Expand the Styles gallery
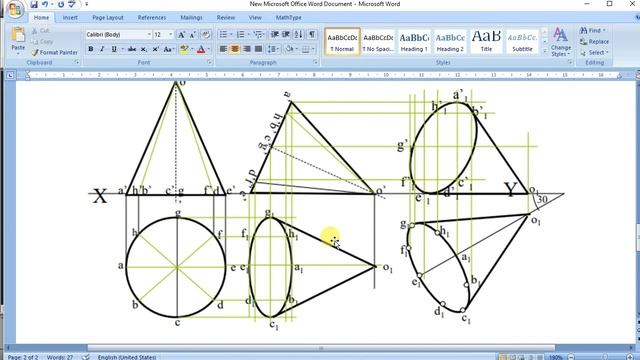640x360 pixels. click(544, 51)
